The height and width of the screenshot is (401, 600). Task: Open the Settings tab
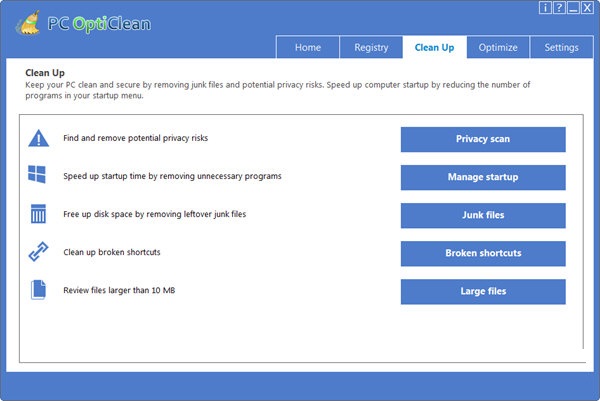click(x=561, y=47)
